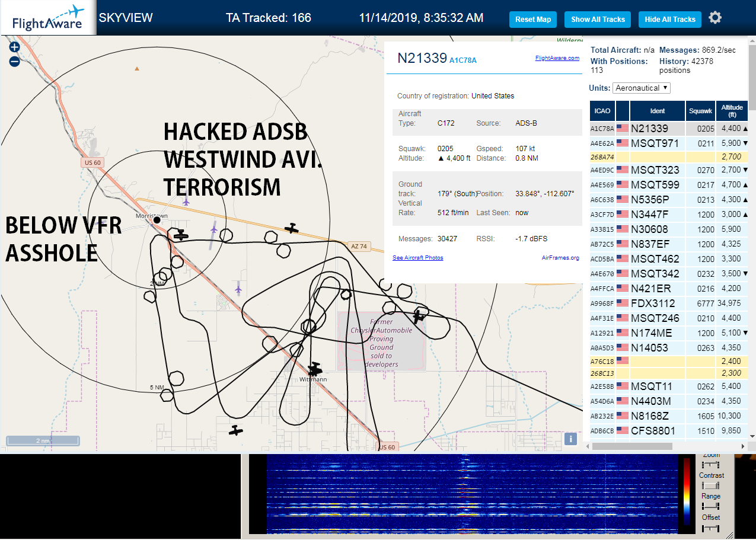Select the MSQT342 table row
The height and width of the screenshot is (540, 756).
pyautogui.click(x=669, y=274)
